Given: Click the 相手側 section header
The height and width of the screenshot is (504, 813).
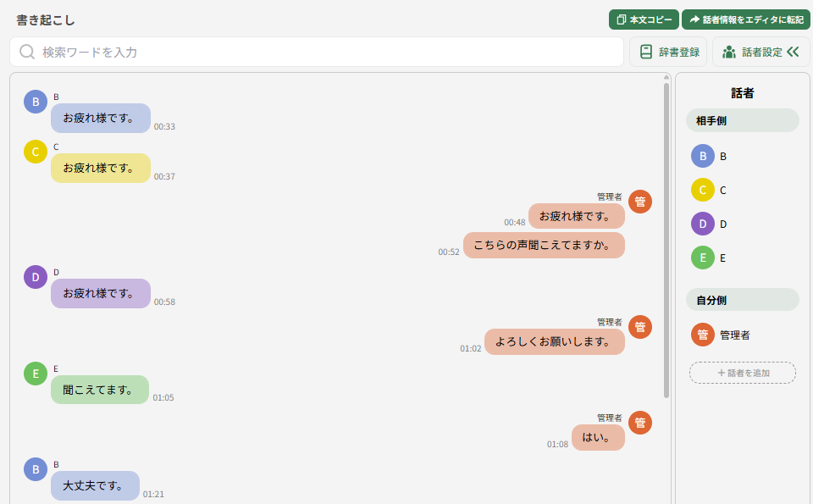Looking at the screenshot, I should (743, 120).
